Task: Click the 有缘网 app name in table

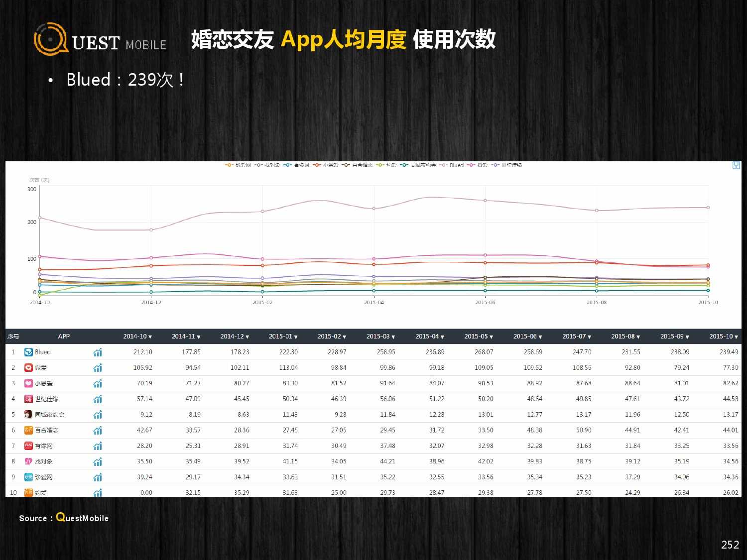Action: 44,446
